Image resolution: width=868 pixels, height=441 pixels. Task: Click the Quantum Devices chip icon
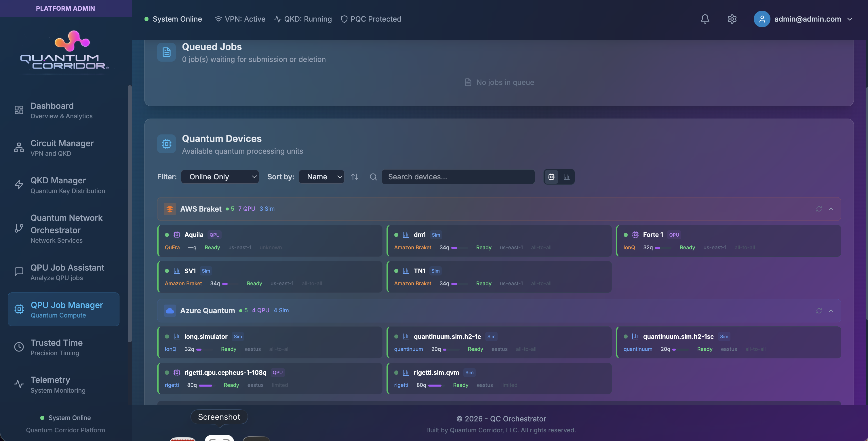[x=166, y=144]
